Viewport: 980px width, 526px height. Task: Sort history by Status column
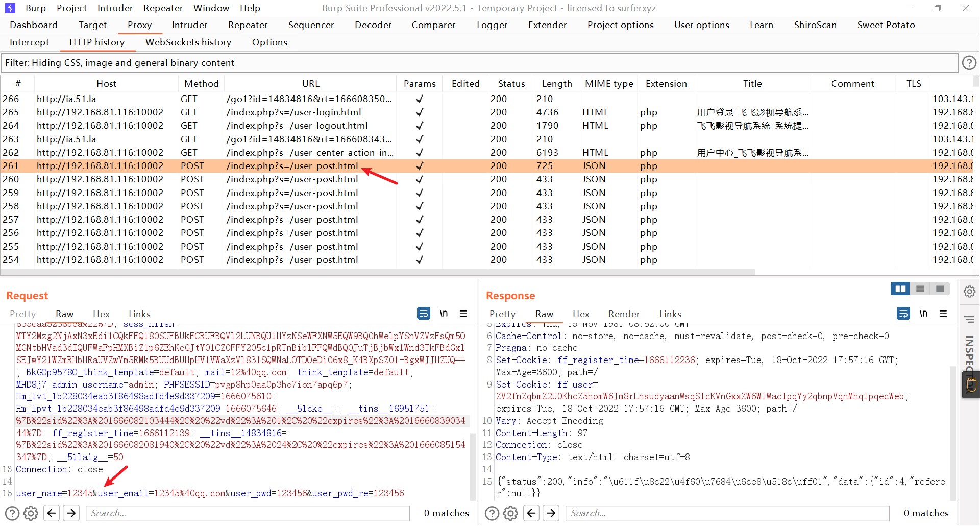click(511, 84)
